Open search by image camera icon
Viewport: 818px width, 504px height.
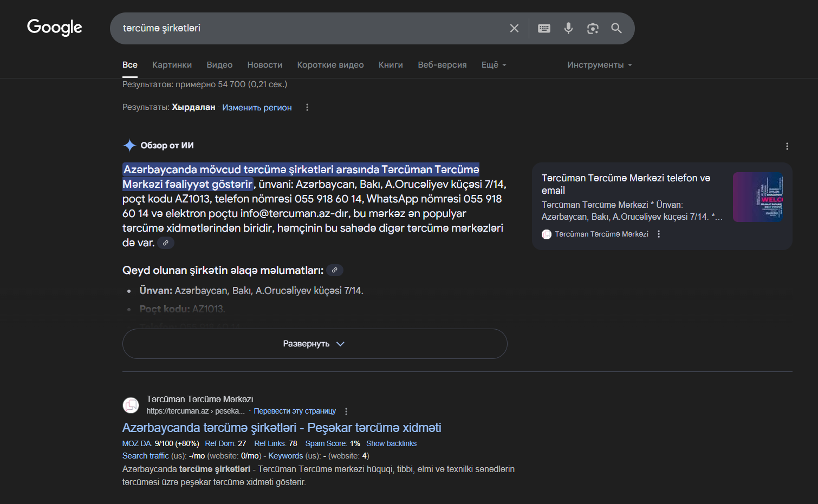point(593,28)
